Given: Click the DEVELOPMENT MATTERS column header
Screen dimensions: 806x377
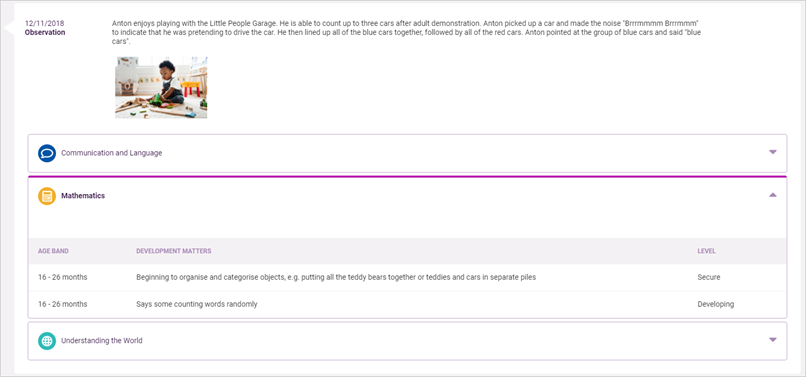Looking at the screenshot, I should [174, 252].
